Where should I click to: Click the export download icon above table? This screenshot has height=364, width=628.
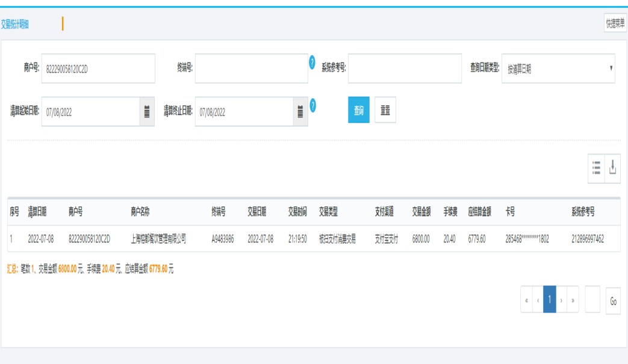(612, 167)
